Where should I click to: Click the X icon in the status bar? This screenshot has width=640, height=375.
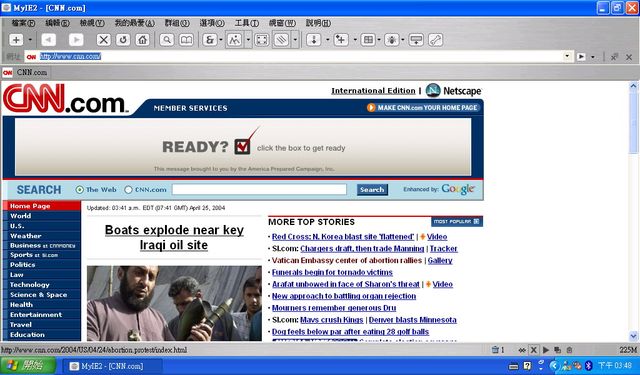coord(533,350)
